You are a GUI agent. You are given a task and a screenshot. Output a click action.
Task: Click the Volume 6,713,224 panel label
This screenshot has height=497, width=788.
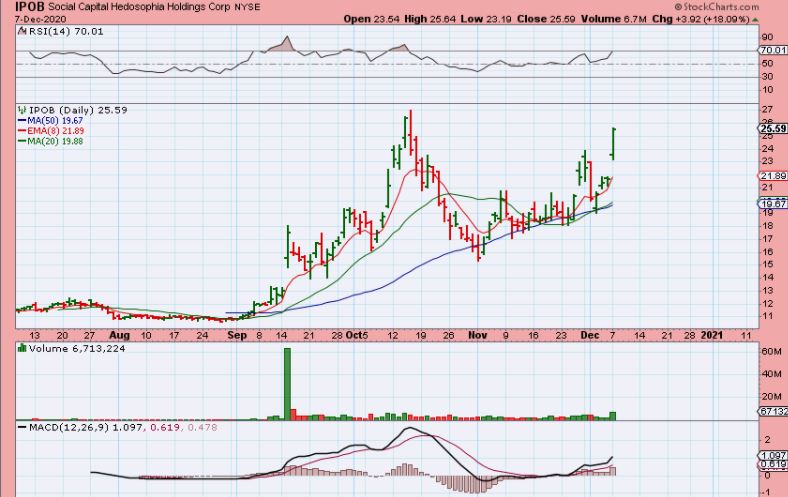point(77,348)
